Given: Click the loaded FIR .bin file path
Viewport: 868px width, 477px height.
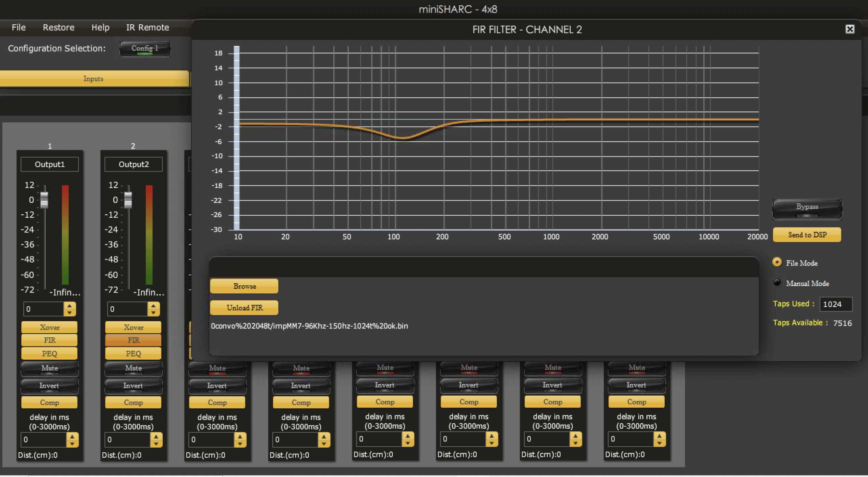Looking at the screenshot, I should click(x=310, y=326).
